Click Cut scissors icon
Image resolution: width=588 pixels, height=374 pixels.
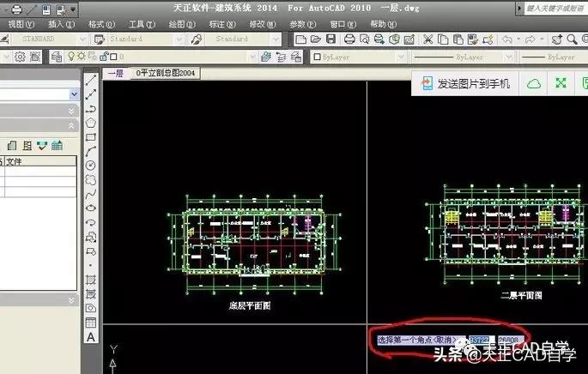tap(427, 39)
